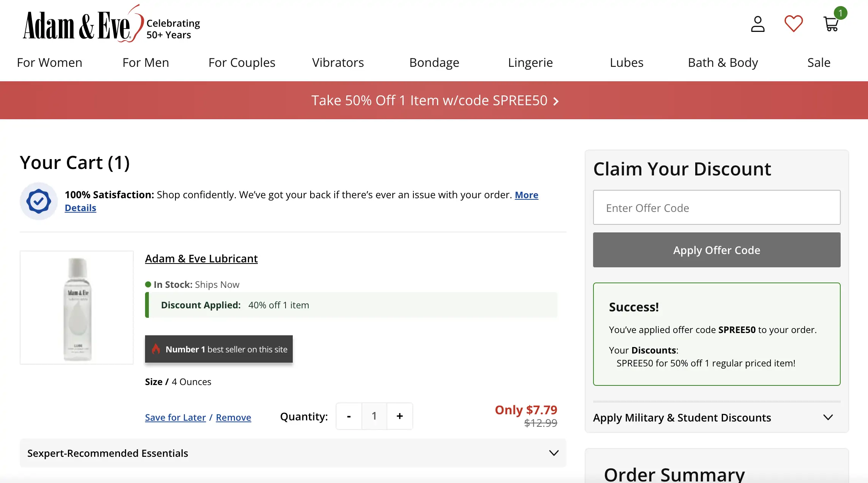Click the Size / 4 Ounces text

click(178, 382)
